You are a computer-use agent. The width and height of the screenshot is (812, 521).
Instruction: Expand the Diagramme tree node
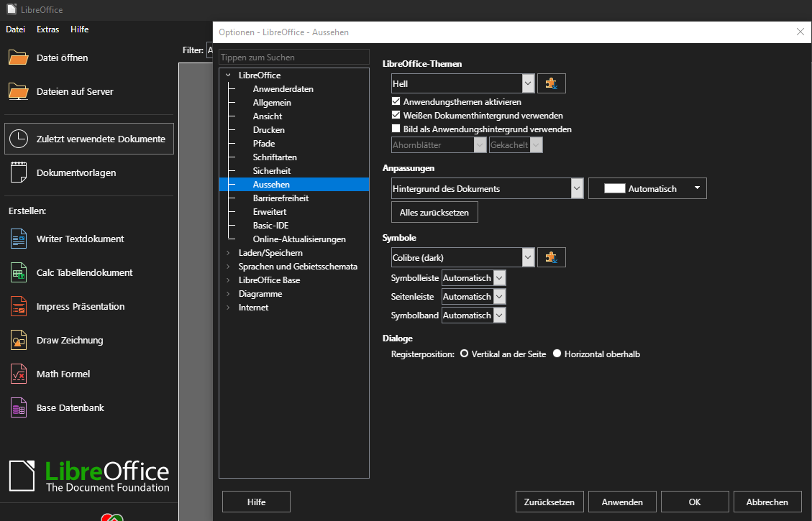228,293
